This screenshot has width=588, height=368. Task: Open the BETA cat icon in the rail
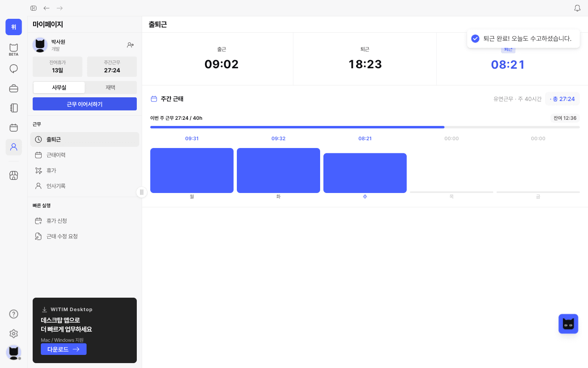tap(13, 49)
